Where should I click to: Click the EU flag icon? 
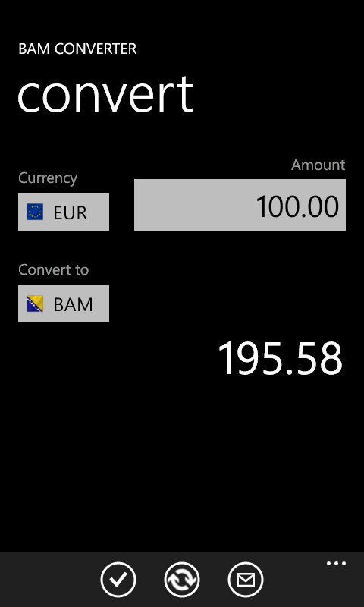(x=35, y=212)
